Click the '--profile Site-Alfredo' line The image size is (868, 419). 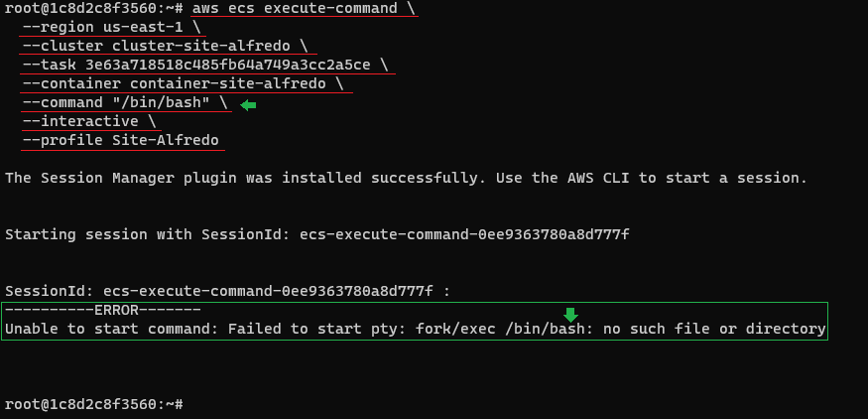tap(121, 140)
